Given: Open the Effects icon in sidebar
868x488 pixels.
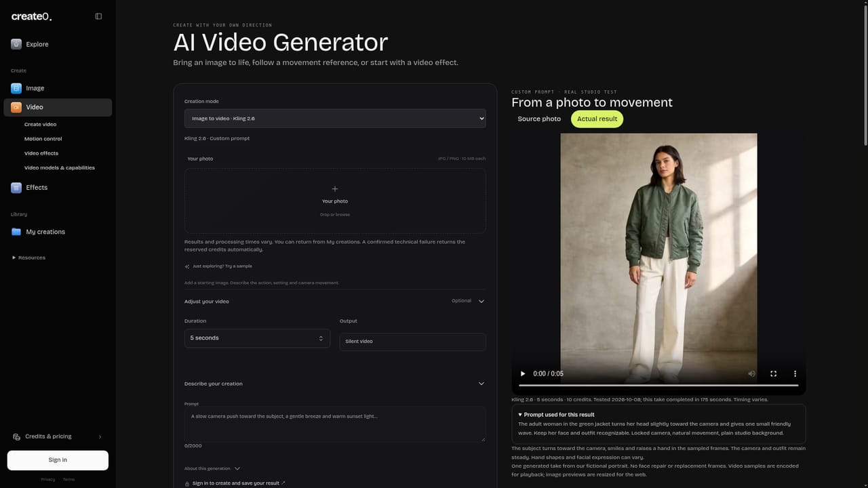Looking at the screenshot, I should 16,188.
